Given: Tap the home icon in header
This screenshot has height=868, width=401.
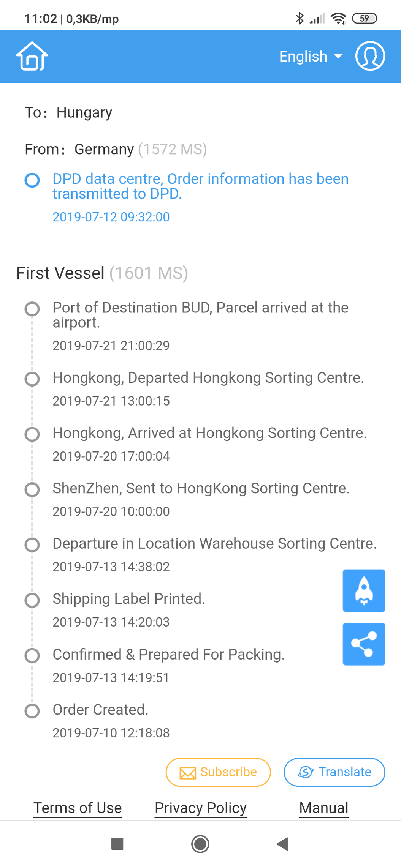Looking at the screenshot, I should coord(32,56).
